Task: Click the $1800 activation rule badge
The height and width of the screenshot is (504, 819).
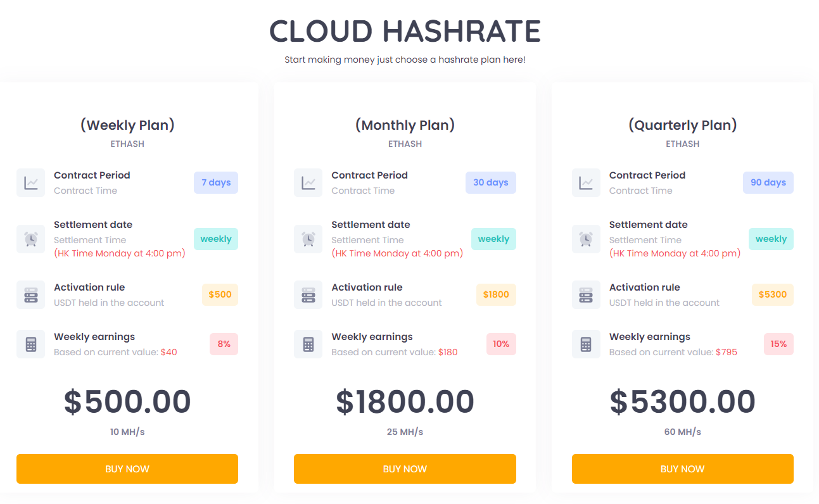Action: 496,294
